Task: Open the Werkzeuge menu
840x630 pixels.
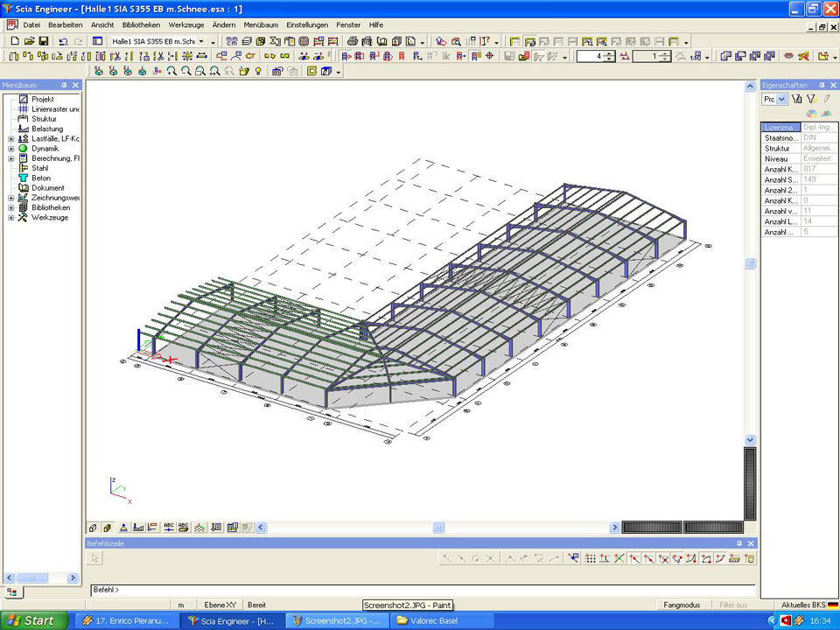Action: (185, 24)
